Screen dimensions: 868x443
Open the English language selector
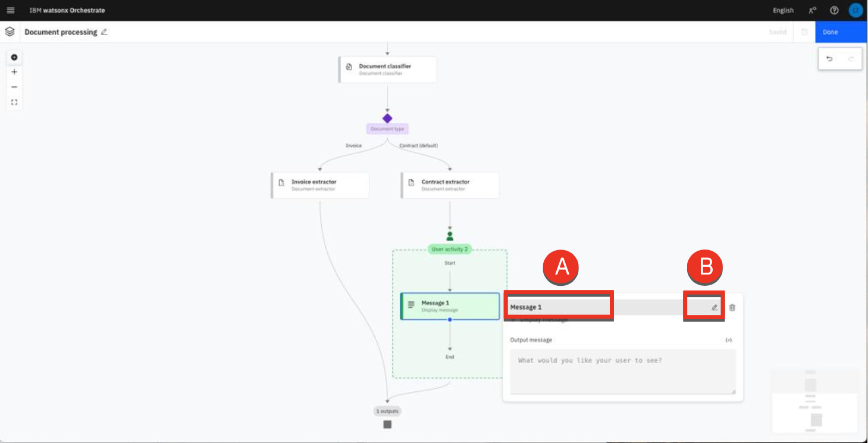[783, 10]
